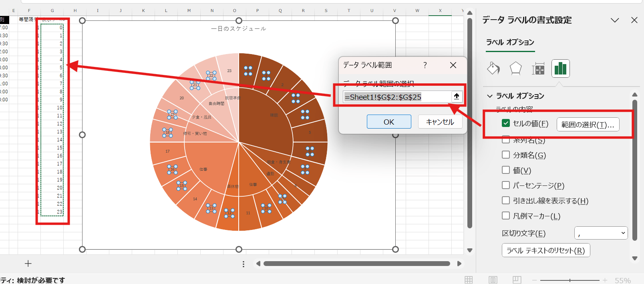The image size is (644, 284).
Task: Click the collapse range arrow in dialog
Action: pos(457,97)
